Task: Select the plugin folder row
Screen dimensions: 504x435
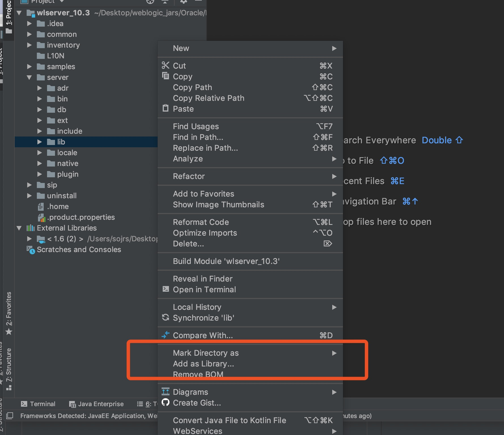Action: [x=86, y=174]
